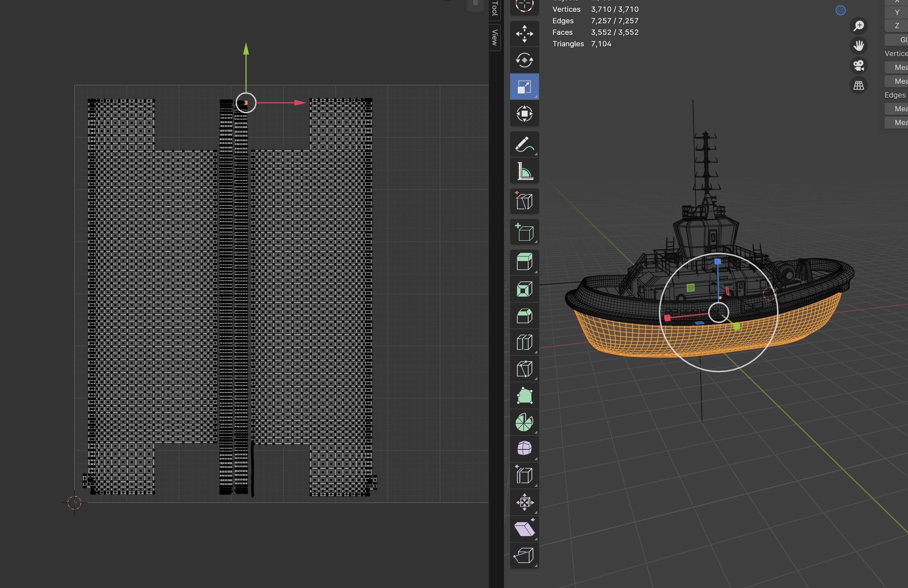Select the Transform tool

pos(525,113)
